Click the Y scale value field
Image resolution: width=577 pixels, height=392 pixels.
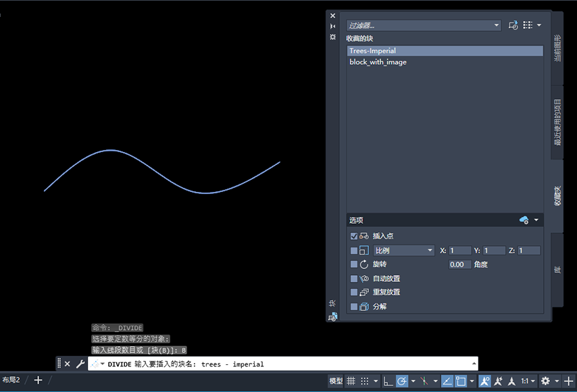click(494, 251)
